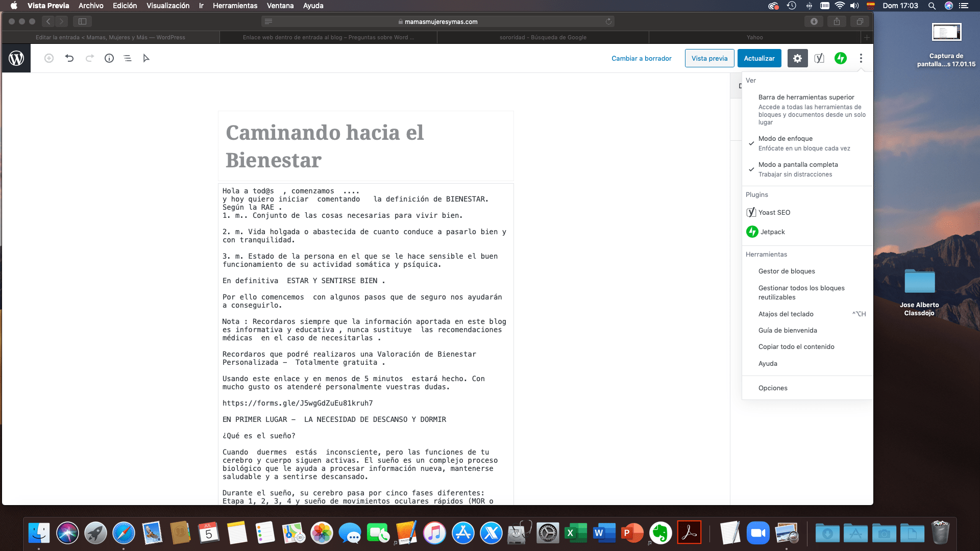Open Yoast SEO toolbar icon
Viewport: 980px width, 551px height.
pyautogui.click(x=819, y=58)
